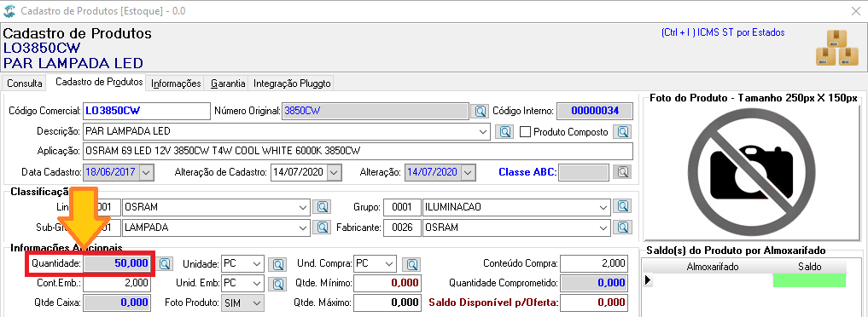Expand the Foto Produto SIM dropdown

[x=257, y=303]
